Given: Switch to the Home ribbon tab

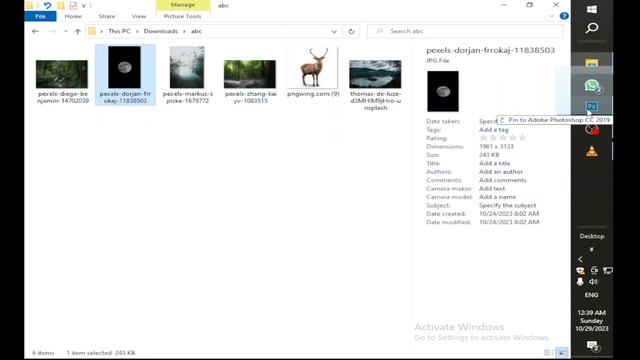Looking at the screenshot, I should click(73, 16).
